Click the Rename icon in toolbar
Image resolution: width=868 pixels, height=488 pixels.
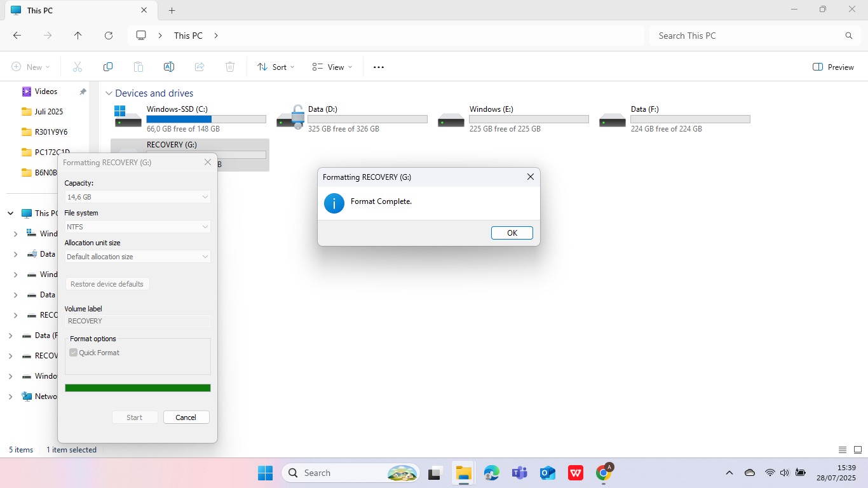(x=169, y=67)
